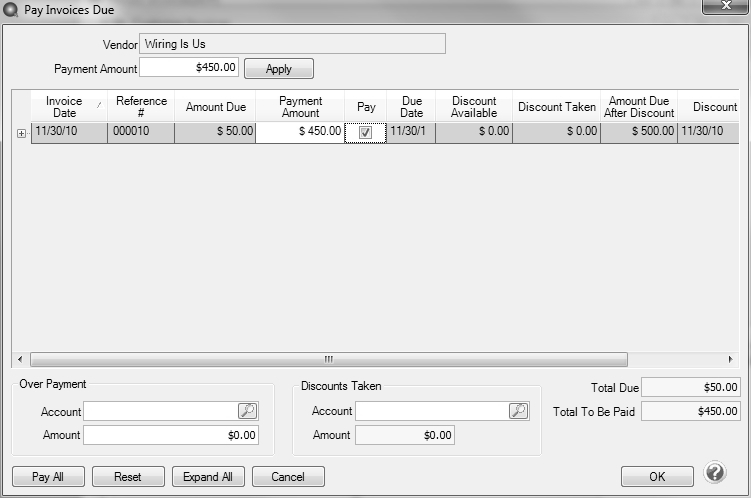Click the Discounts Taken account lookup magnifier icon
Viewport: 751px width, 498px height.
click(518, 411)
